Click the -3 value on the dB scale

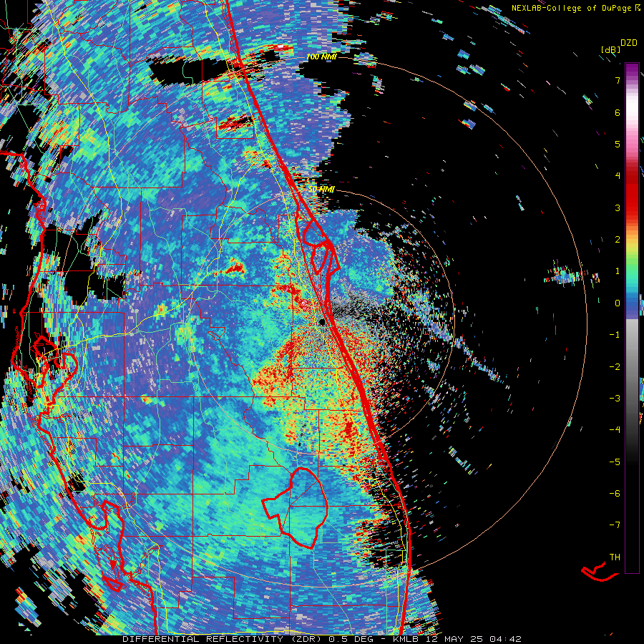615,399
